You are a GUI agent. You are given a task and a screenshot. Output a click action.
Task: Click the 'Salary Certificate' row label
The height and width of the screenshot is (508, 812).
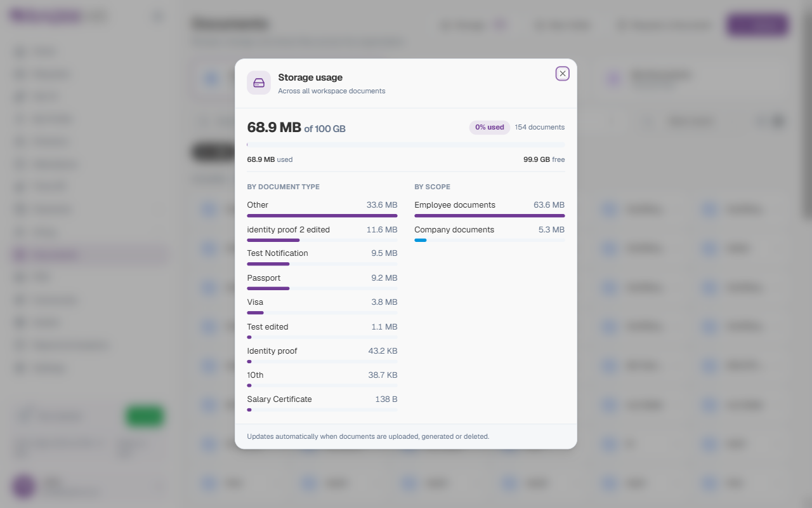(280, 399)
